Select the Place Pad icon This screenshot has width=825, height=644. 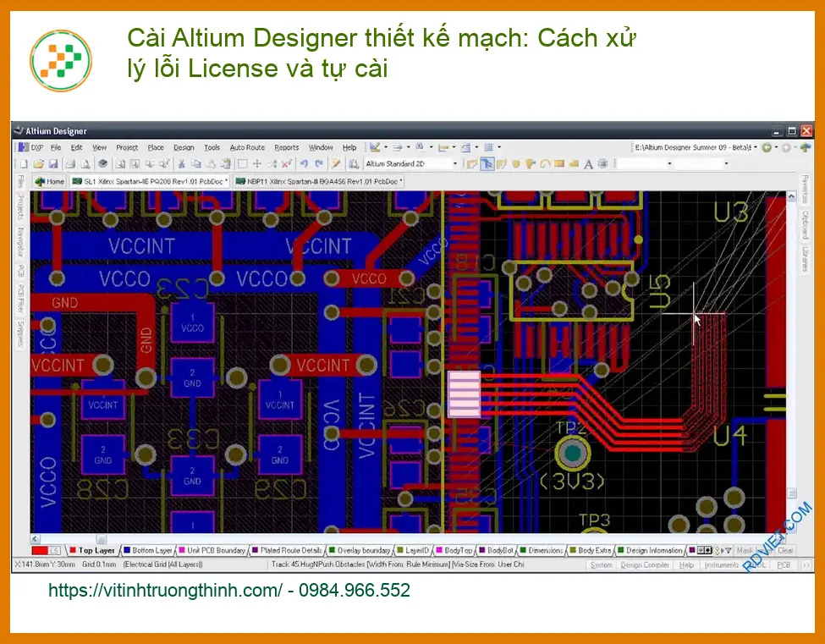[x=516, y=164]
